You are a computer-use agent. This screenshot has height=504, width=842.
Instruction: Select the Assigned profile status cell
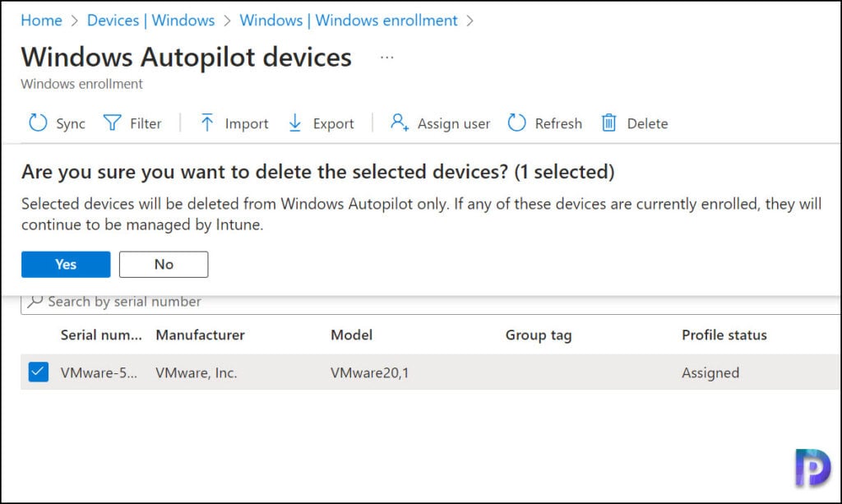(x=710, y=373)
